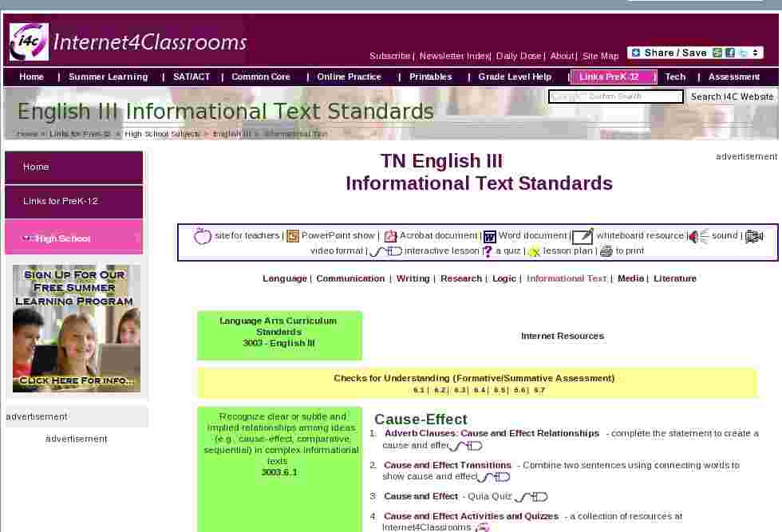Click the interactive lesson mouse icon in legend
The image size is (782, 532).
pos(385,250)
